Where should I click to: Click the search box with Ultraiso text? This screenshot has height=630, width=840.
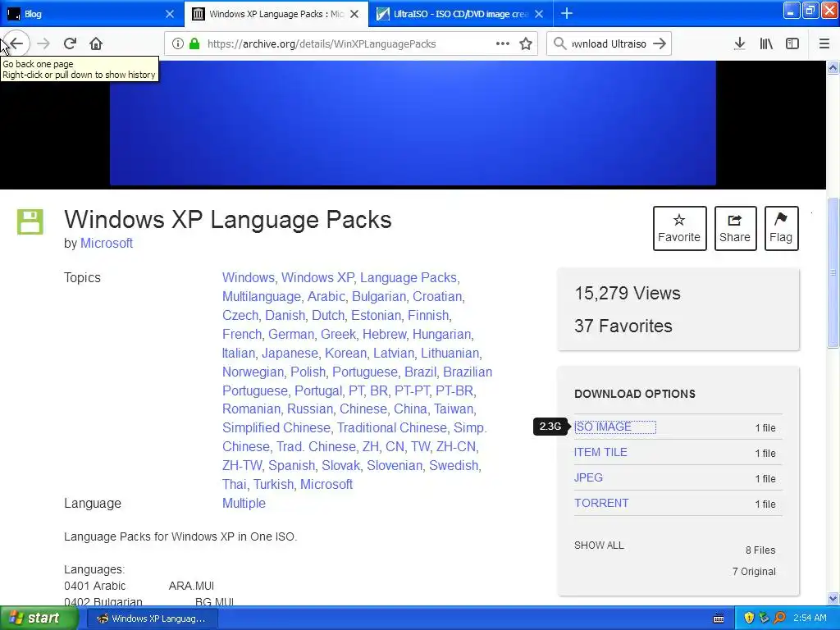609,43
